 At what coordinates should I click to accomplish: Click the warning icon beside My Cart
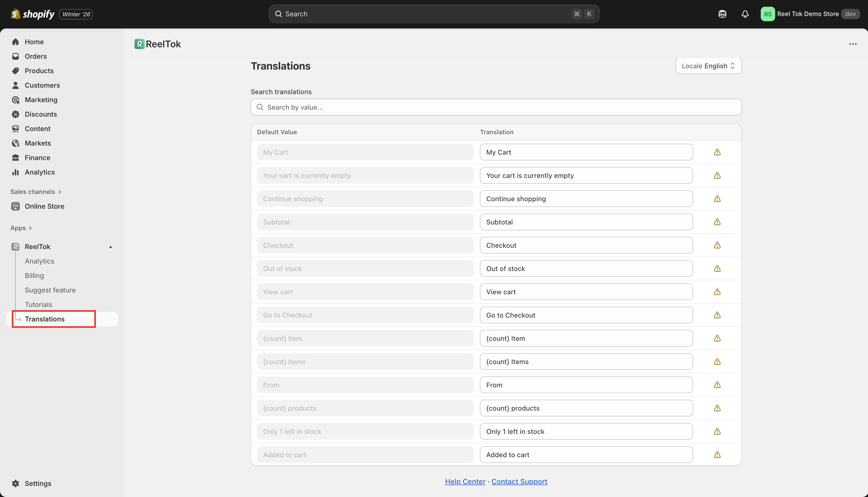pyautogui.click(x=717, y=152)
